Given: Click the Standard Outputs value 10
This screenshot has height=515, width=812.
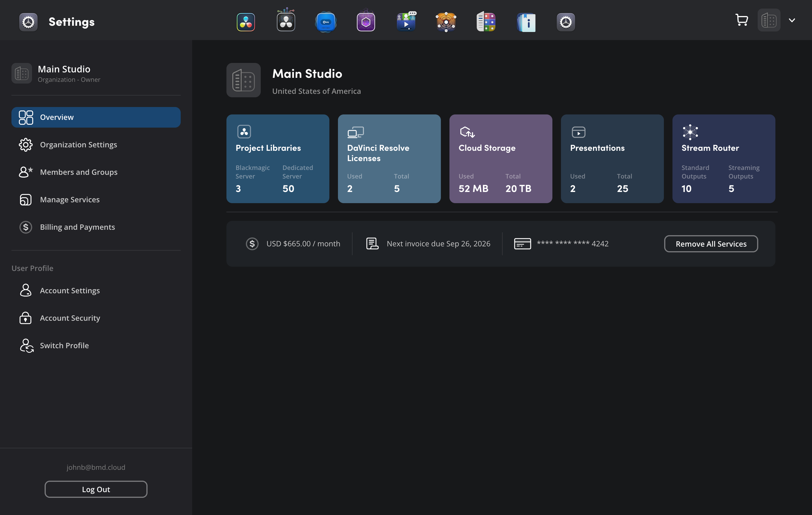Looking at the screenshot, I should (x=686, y=188).
